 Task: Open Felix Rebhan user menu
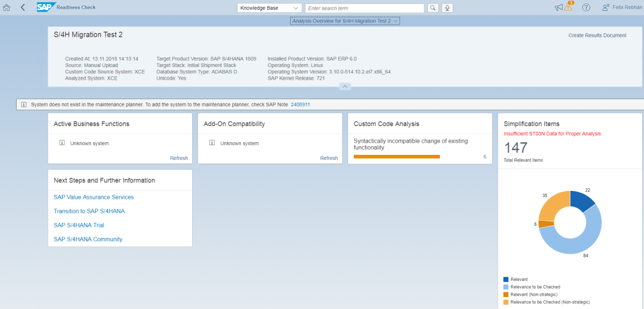point(622,7)
